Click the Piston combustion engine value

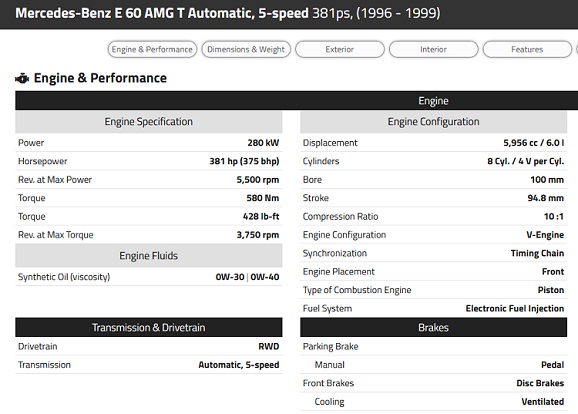(551, 290)
